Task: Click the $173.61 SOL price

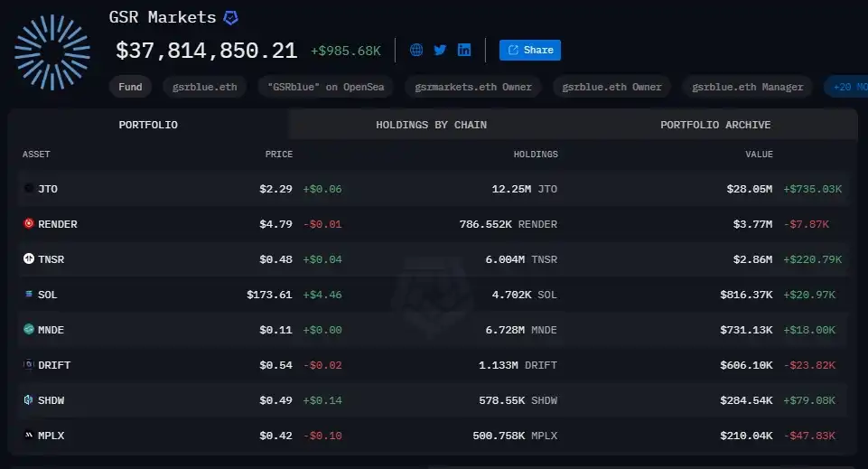Action: pos(269,295)
